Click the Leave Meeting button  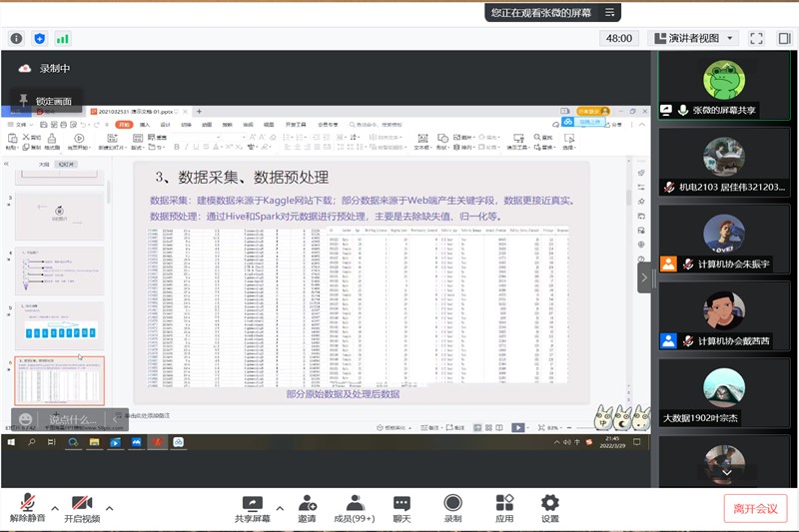[755, 508]
